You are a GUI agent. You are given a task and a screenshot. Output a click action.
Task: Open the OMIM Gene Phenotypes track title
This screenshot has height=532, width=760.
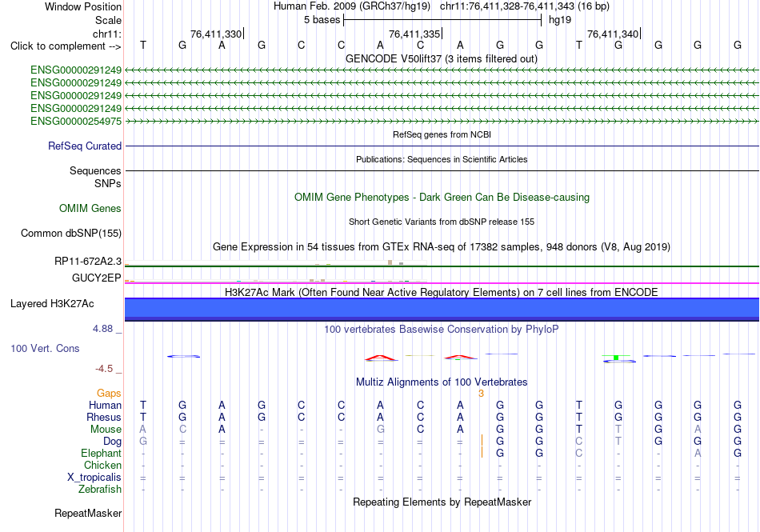[x=442, y=197]
